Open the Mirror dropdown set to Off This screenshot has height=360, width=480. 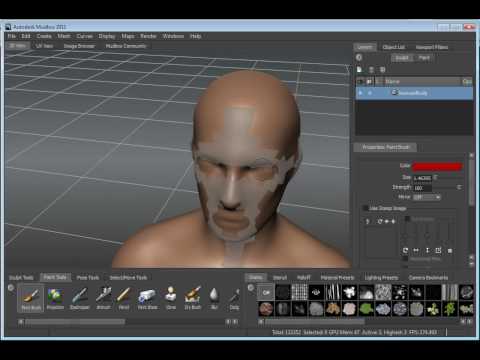click(427, 197)
